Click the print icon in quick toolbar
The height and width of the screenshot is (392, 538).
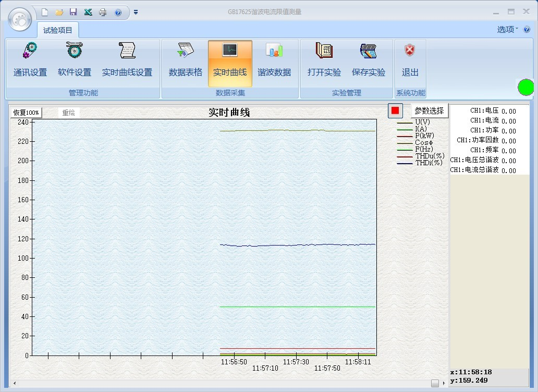[x=103, y=12]
